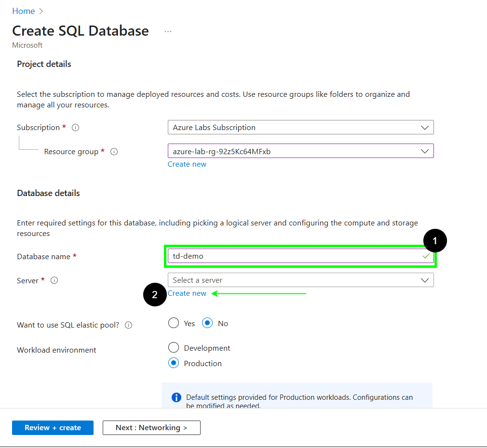Click the breadcrumb chevron after Home

click(41, 11)
